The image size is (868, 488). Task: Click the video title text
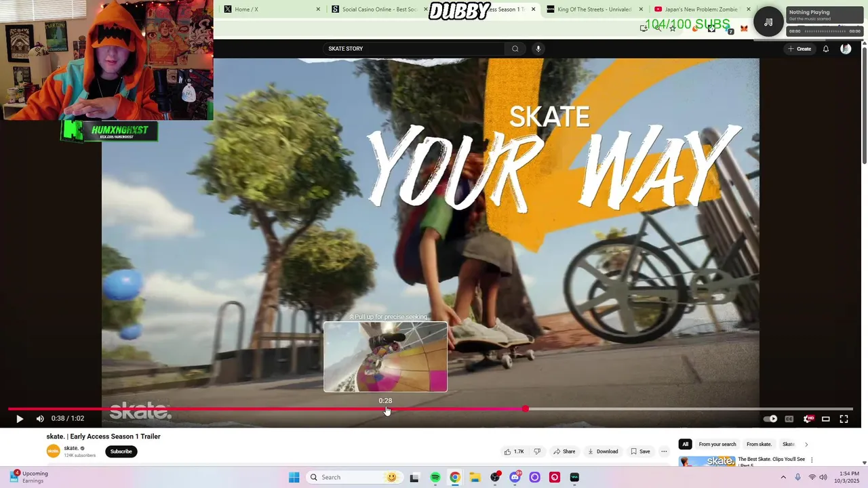(103, 436)
